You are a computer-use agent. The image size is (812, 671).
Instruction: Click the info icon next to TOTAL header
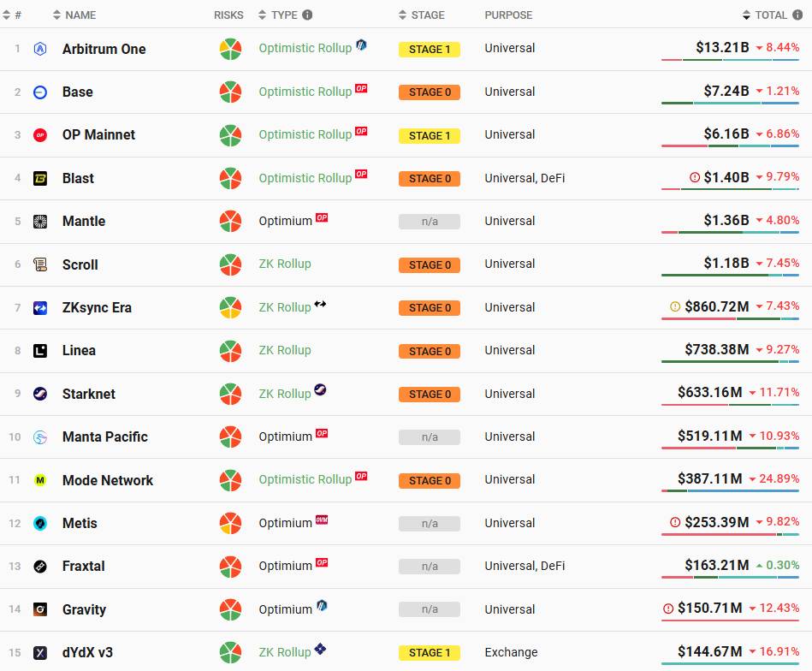tap(797, 15)
